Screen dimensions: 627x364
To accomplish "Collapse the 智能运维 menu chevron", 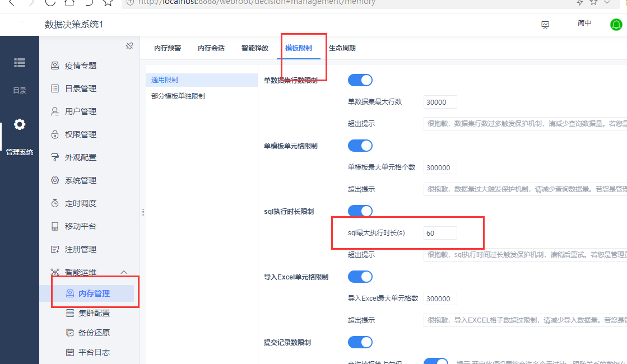I will click(124, 272).
